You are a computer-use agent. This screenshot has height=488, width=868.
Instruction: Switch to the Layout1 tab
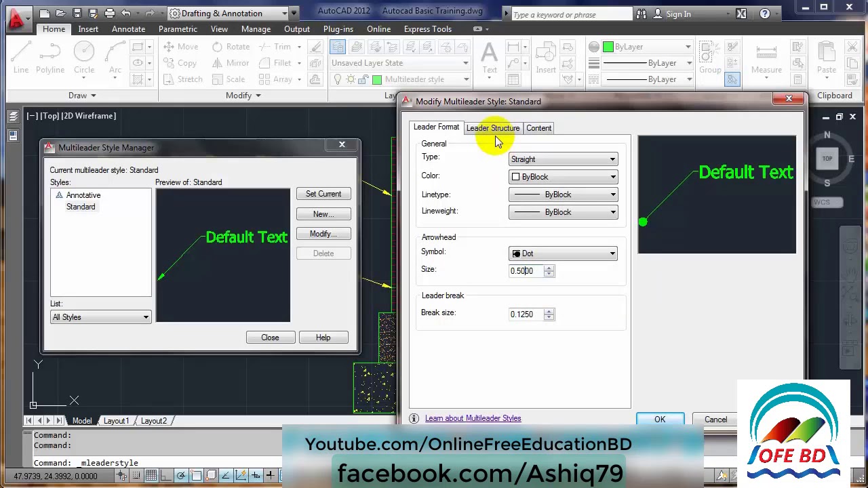(x=116, y=421)
